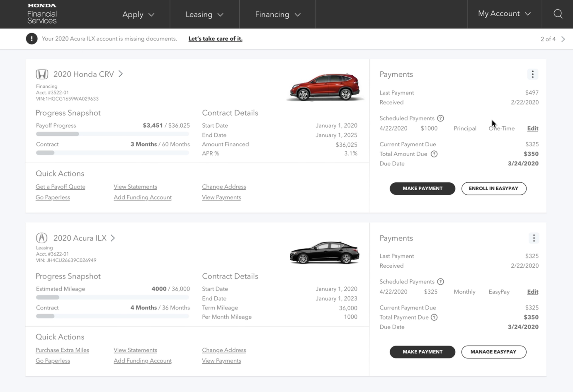
Task: Click Total Amount Due help icon
Action: [434, 154]
